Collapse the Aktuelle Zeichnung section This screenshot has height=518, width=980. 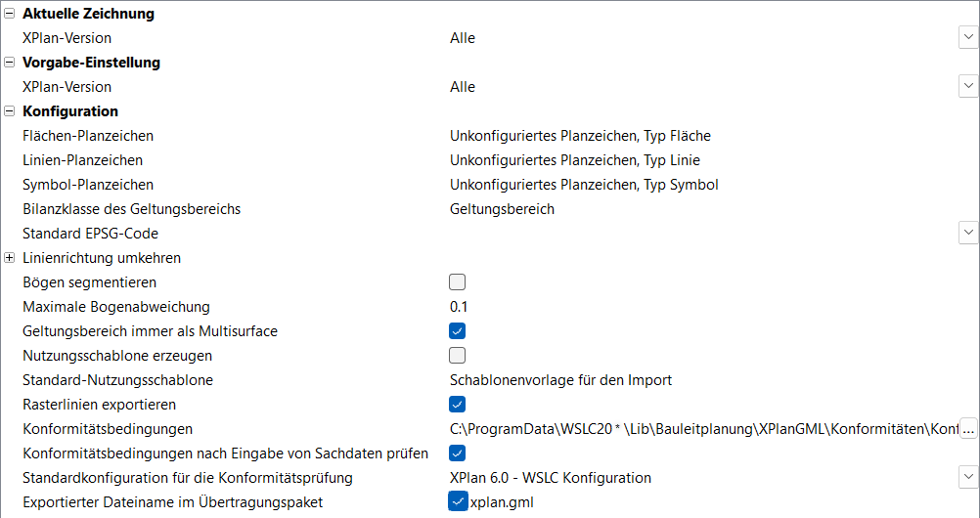10,14
